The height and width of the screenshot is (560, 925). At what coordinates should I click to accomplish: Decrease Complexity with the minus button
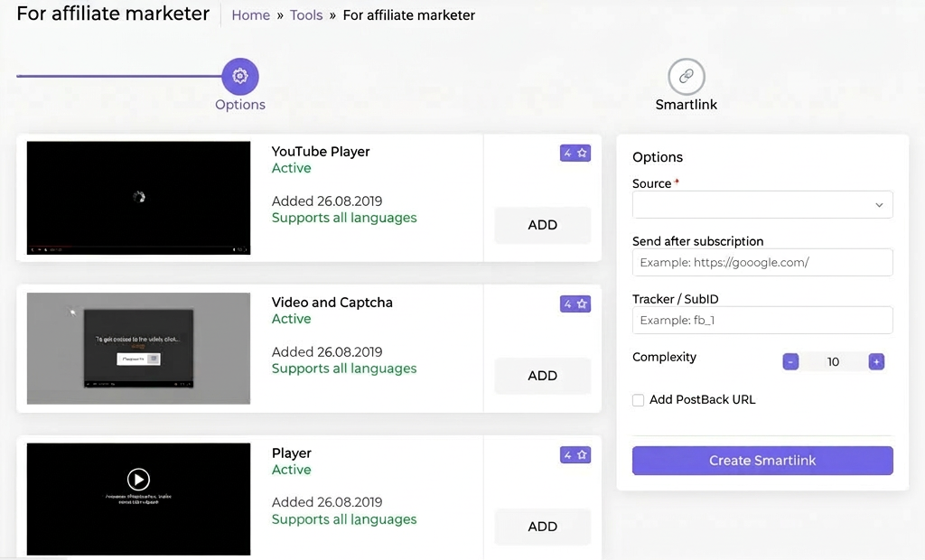pos(790,361)
